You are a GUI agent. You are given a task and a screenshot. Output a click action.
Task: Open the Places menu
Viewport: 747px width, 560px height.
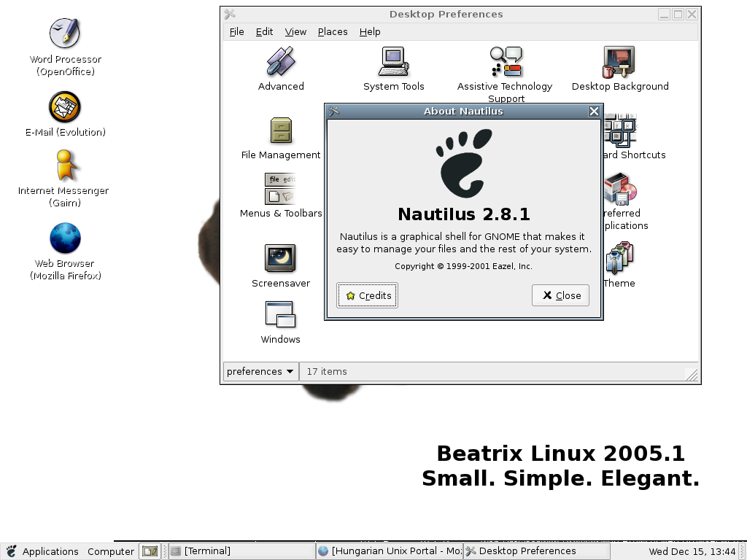coord(333,32)
